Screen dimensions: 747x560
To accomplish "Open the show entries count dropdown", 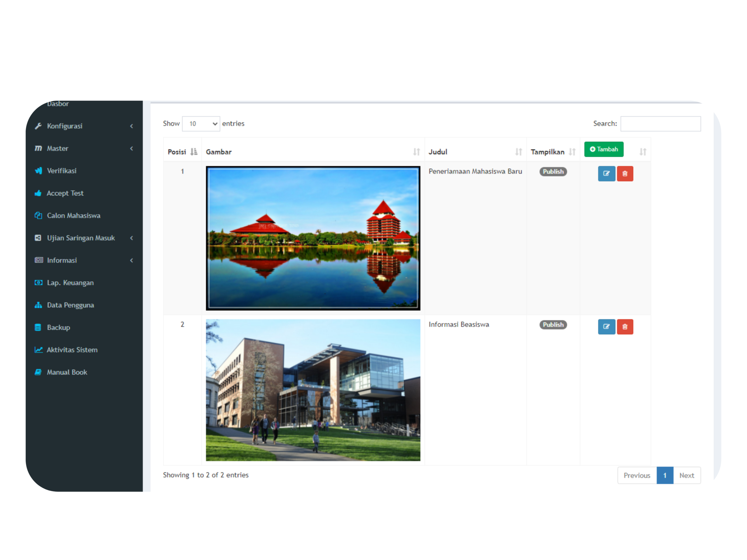I will pos(201,124).
